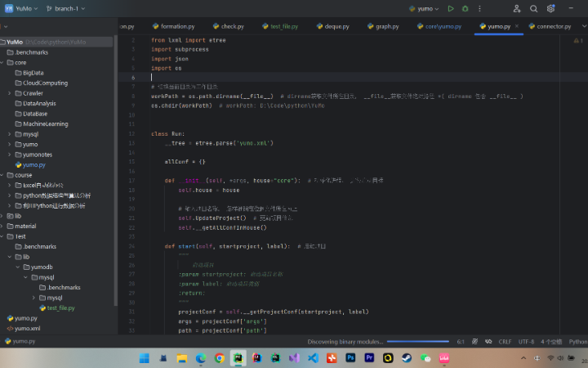Start debugging with the green bug icon

point(465,9)
